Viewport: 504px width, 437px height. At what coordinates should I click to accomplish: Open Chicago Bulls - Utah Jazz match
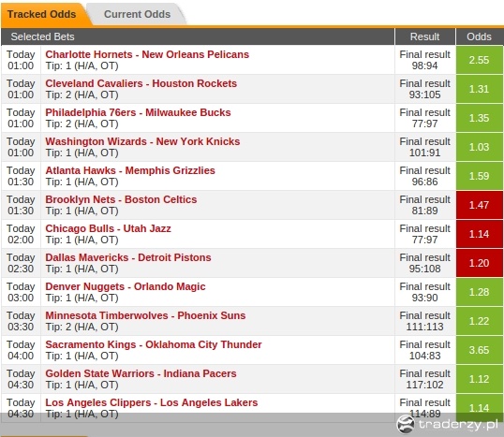click(x=108, y=228)
